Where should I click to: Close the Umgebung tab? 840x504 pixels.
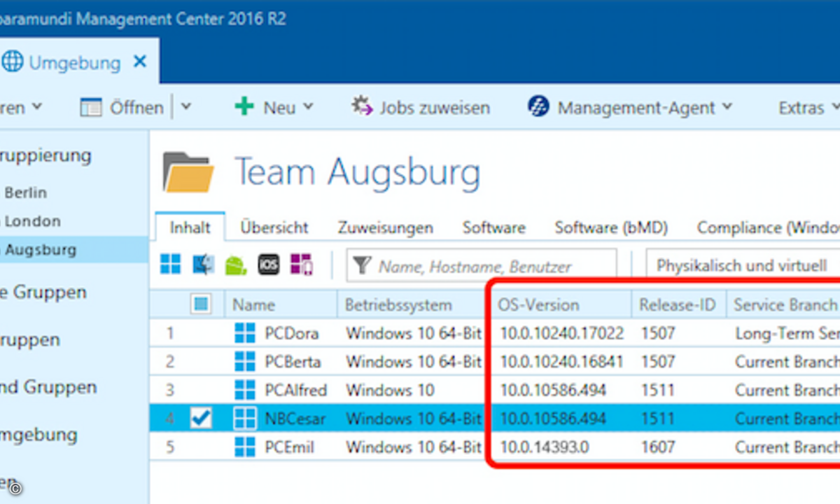click(x=140, y=62)
